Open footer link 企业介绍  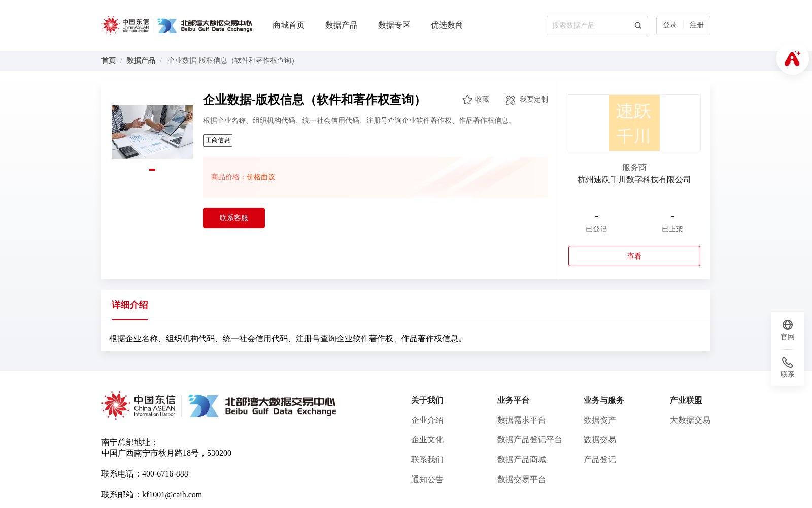427,420
